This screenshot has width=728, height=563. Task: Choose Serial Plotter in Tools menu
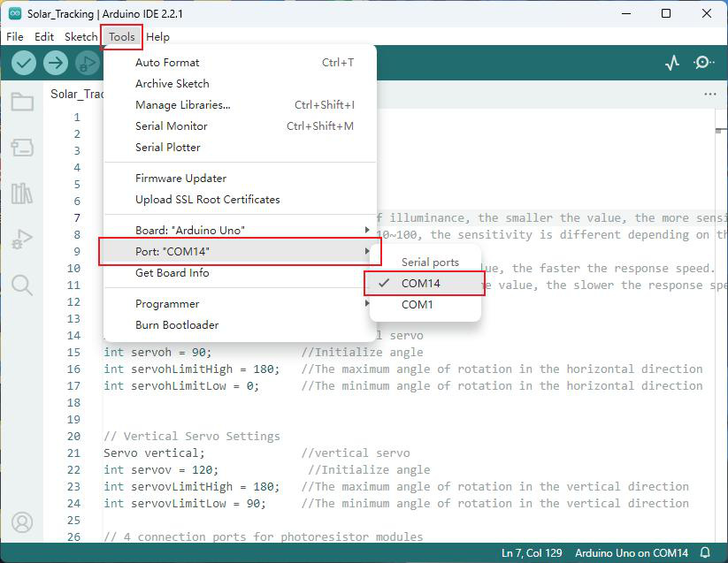pyautogui.click(x=240, y=148)
